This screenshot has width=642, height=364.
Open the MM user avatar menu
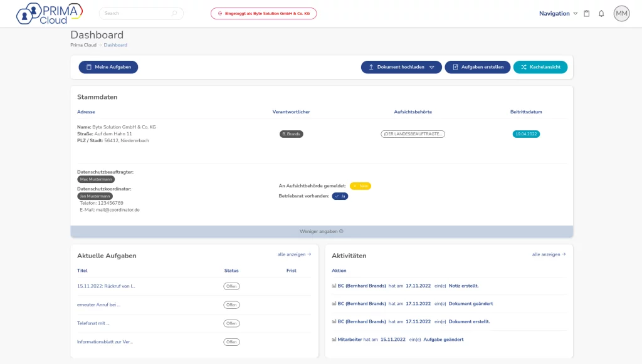[x=621, y=14]
